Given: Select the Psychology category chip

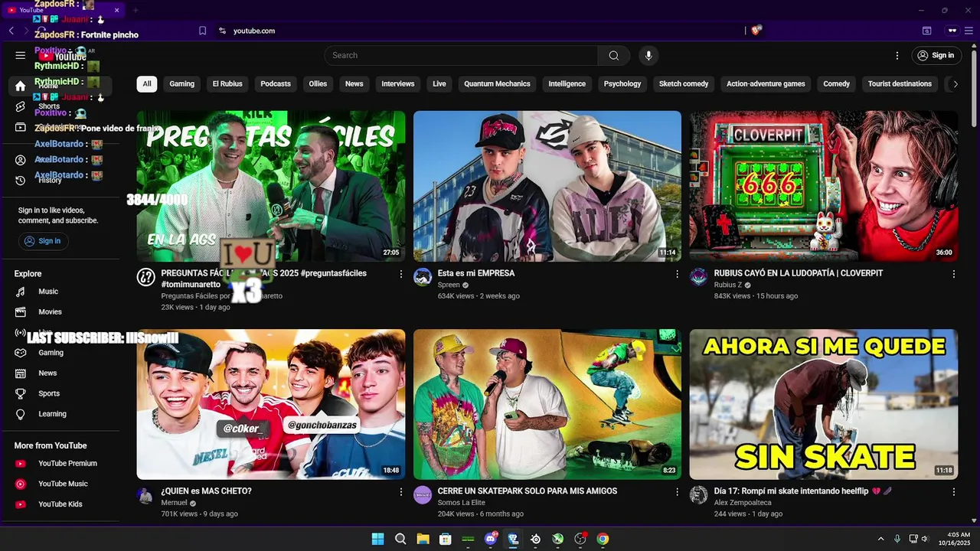Looking at the screenshot, I should [622, 84].
